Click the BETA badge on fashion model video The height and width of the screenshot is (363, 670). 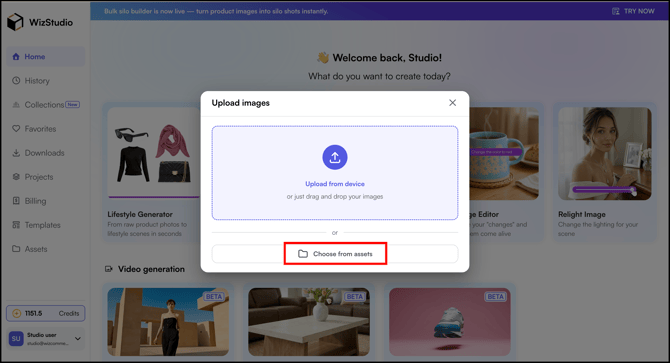pyautogui.click(x=214, y=296)
